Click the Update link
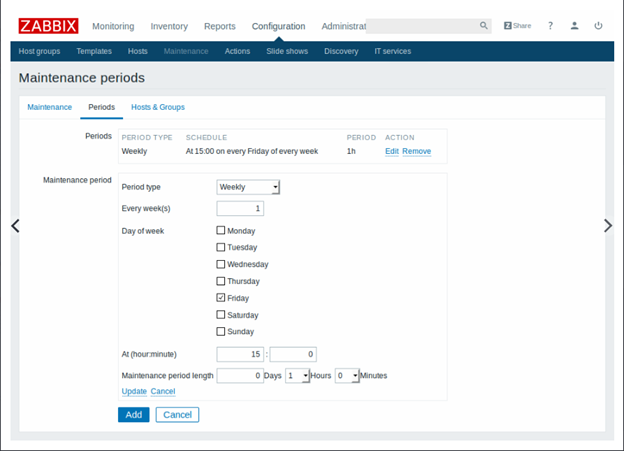Viewport: 624px width, 451px height. 134,391
